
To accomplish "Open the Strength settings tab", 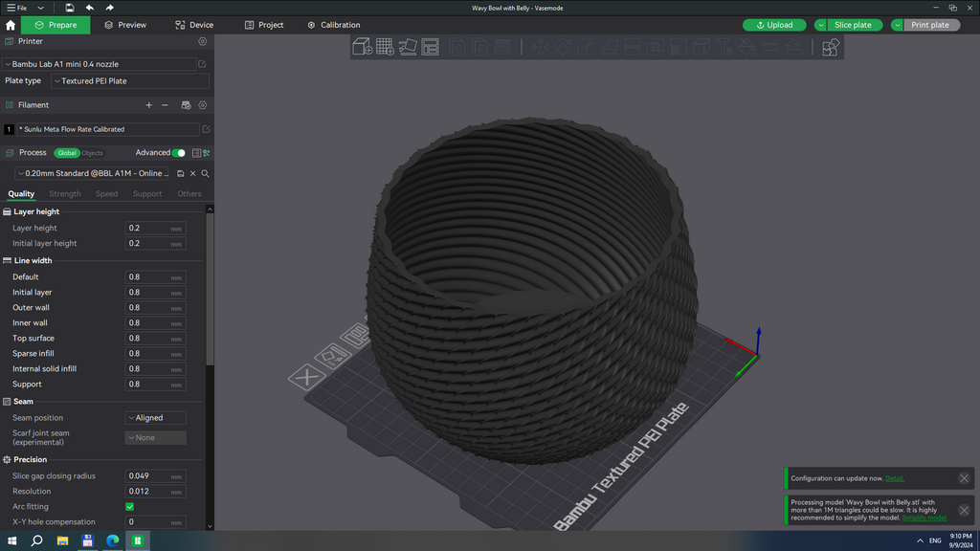I will pyautogui.click(x=65, y=193).
